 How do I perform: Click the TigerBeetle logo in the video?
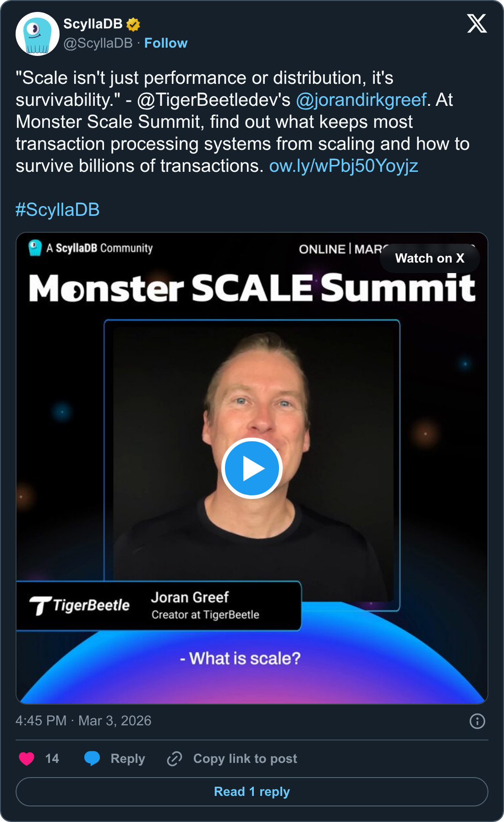tap(80, 606)
